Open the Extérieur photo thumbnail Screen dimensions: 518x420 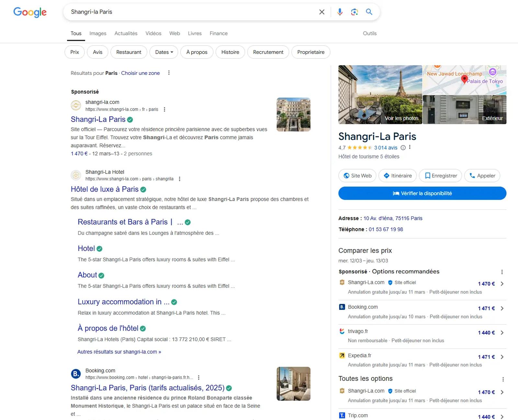(x=465, y=109)
